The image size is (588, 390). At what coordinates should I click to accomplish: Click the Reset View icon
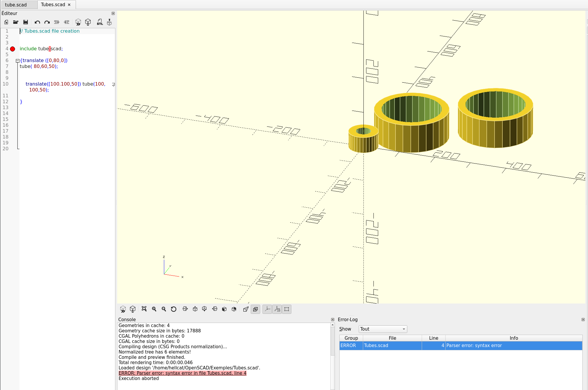coord(174,309)
